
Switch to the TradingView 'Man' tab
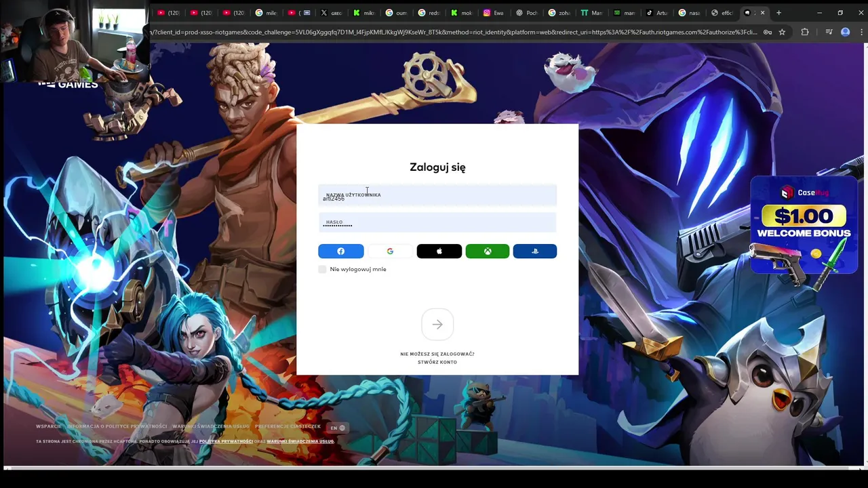click(591, 13)
